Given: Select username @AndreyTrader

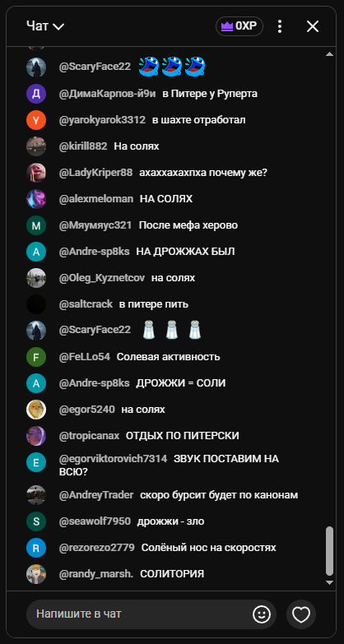Looking at the screenshot, I should coord(96,495).
